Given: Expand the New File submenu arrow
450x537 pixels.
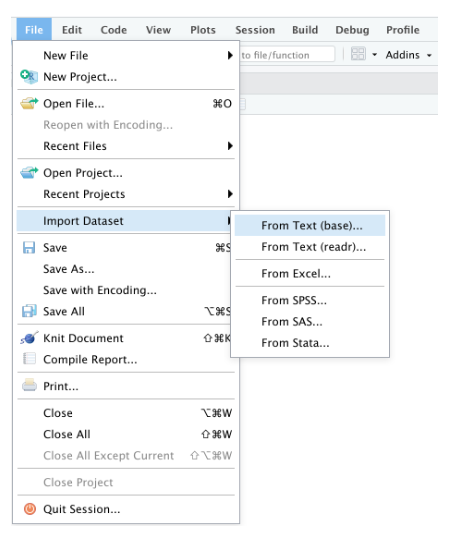Looking at the screenshot, I should point(230,55).
